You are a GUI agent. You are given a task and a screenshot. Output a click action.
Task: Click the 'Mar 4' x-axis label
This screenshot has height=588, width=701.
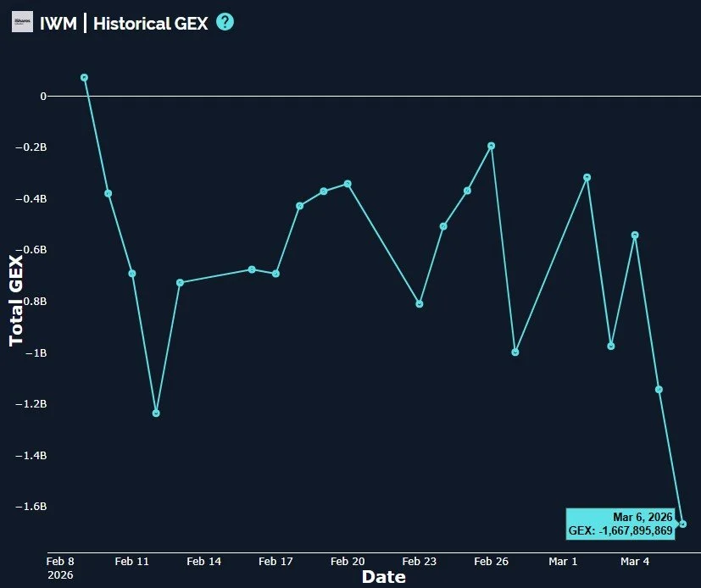(635, 562)
